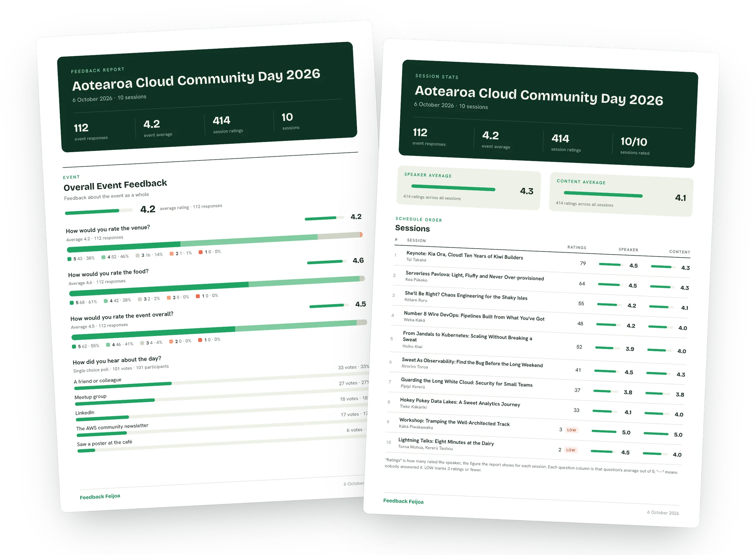Click 'How would you rate the food?' question
The image size is (756, 555).
pyautogui.click(x=108, y=273)
